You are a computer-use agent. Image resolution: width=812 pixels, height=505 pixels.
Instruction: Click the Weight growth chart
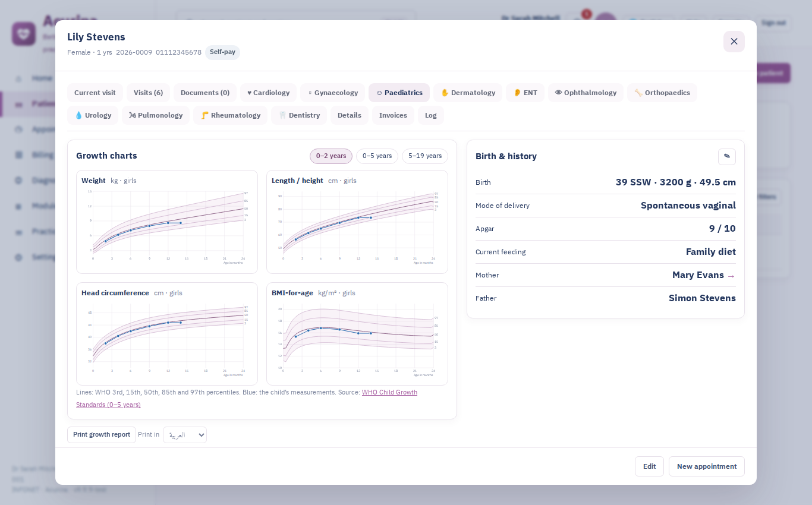pyautogui.click(x=167, y=222)
